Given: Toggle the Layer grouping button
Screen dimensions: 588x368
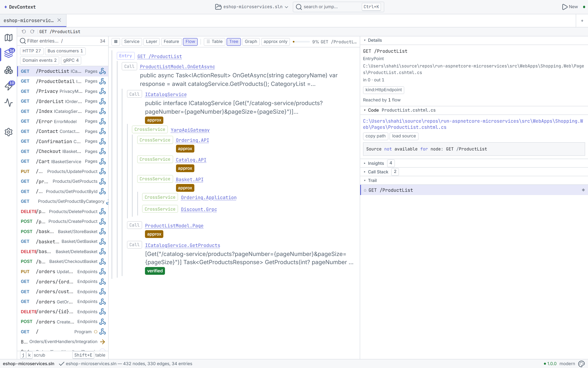Looking at the screenshot, I should tap(151, 42).
